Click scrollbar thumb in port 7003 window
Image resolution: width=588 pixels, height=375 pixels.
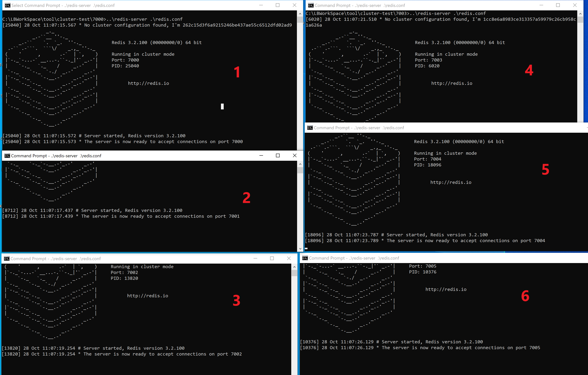[580, 19]
